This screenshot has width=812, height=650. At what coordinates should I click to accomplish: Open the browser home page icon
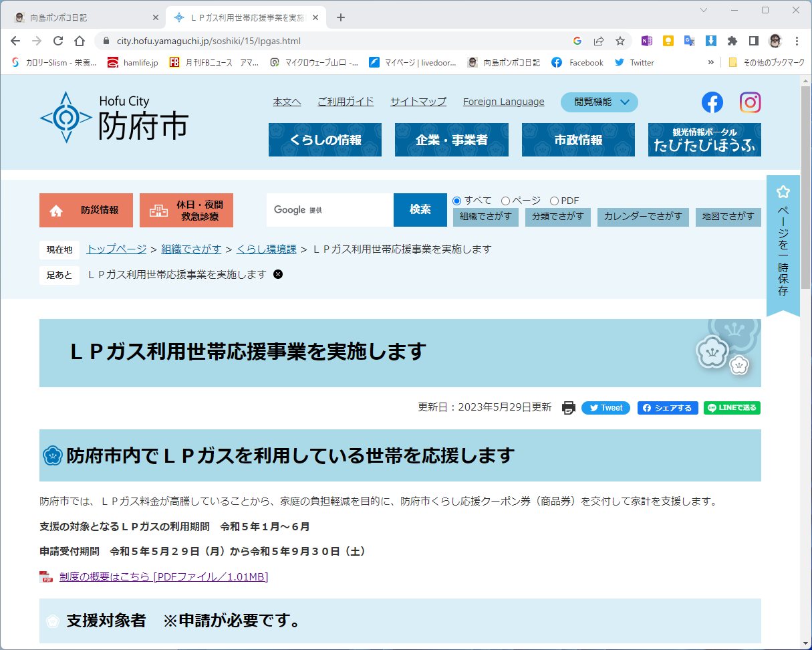coord(80,41)
